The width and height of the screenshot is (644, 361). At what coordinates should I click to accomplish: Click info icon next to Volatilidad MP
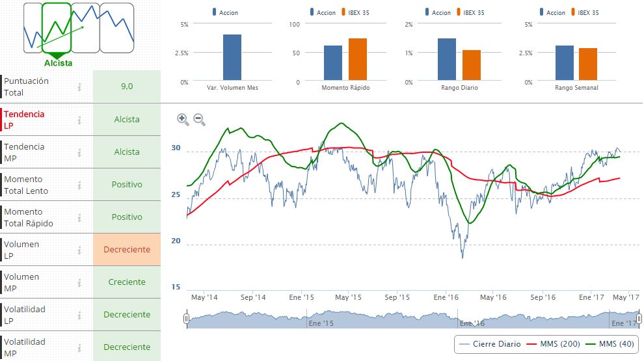click(79, 347)
